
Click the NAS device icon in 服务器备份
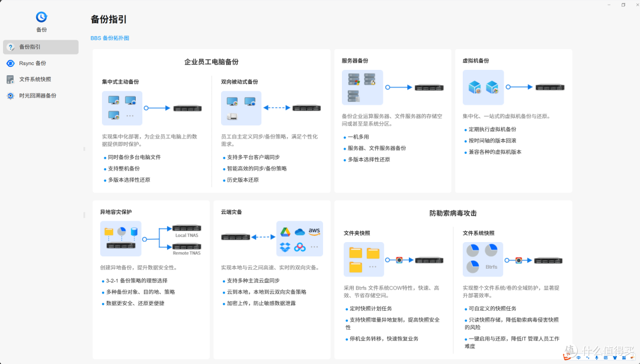tap(429, 87)
